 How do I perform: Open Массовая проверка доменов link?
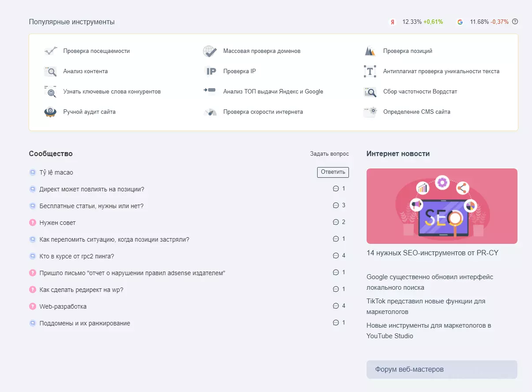point(262,51)
